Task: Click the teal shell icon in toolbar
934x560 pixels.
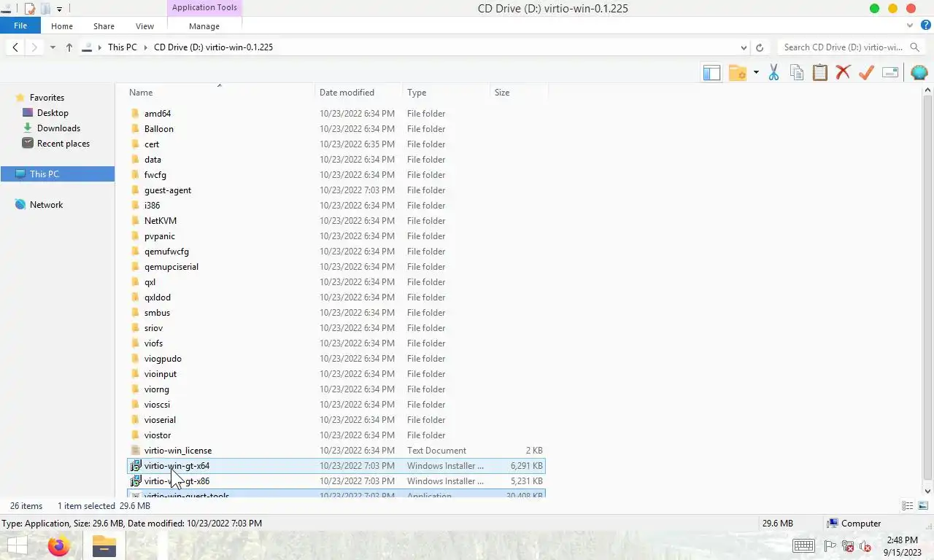Action: click(919, 73)
